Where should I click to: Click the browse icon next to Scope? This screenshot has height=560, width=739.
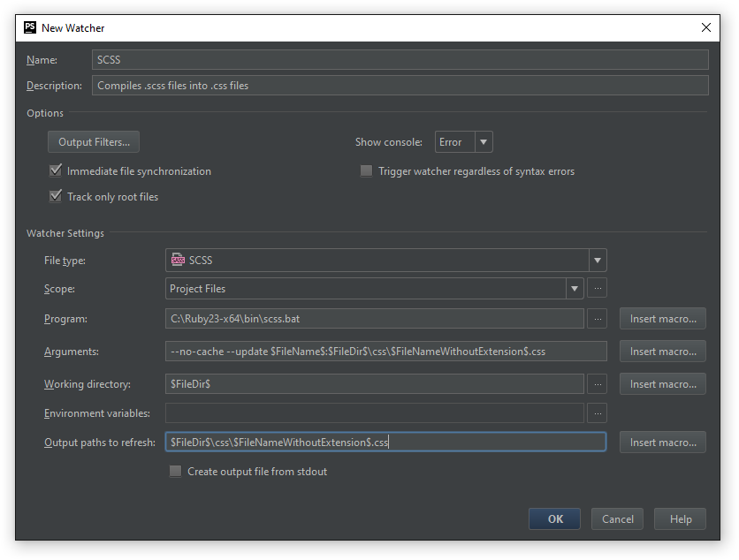pyautogui.click(x=598, y=289)
